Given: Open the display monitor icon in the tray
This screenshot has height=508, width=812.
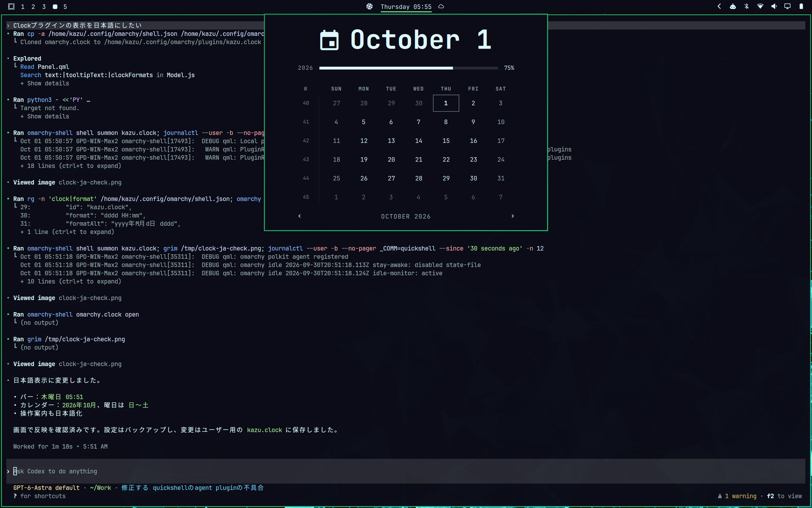Looking at the screenshot, I should coord(788,6).
